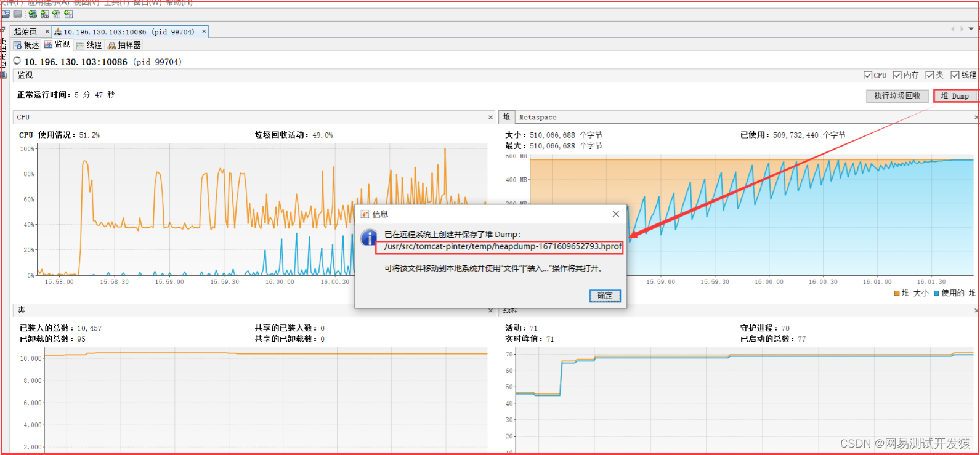The image size is (980, 455).
Task: Uncheck the 类 classes checkbox
Action: pyautogui.click(x=929, y=75)
